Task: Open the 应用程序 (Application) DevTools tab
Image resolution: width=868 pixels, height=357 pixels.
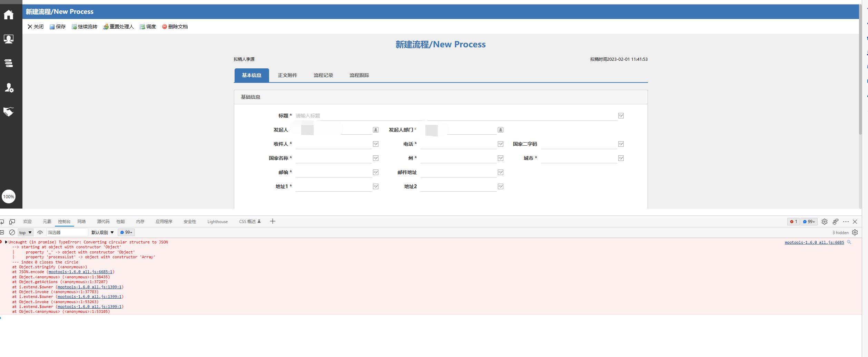Action: (164, 222)
